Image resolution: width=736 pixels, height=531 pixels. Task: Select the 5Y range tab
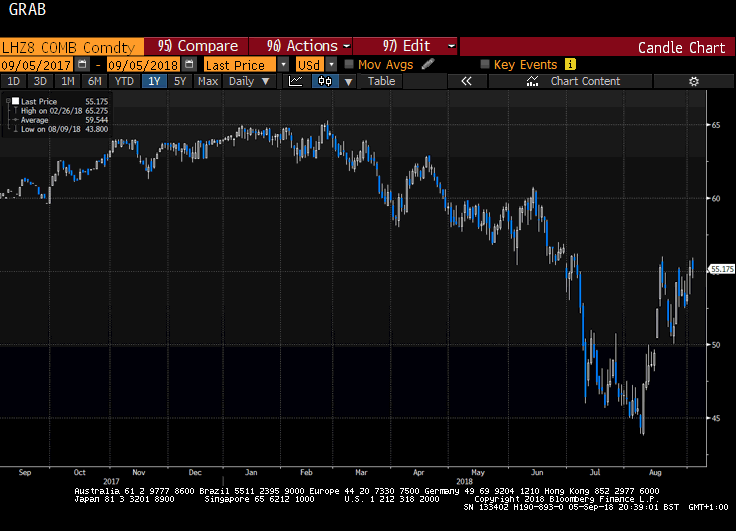pyautogui.click(x=180, y=81)
